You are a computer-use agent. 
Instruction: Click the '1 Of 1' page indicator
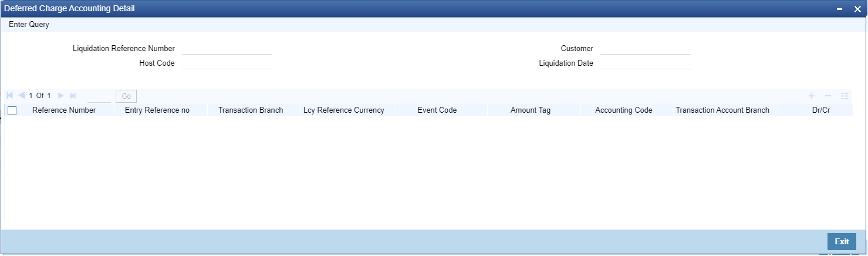pos(40,95)
